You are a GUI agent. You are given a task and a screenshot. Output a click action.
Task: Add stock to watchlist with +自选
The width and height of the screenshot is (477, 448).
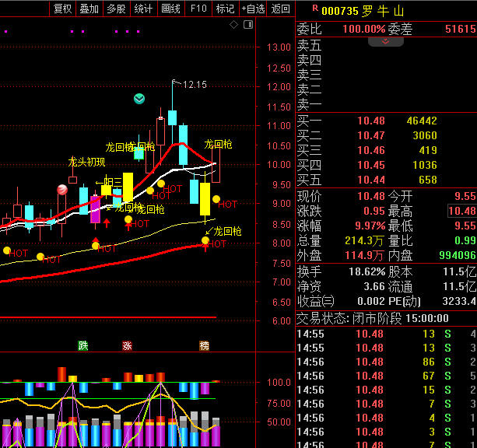(x=253, y=9)
